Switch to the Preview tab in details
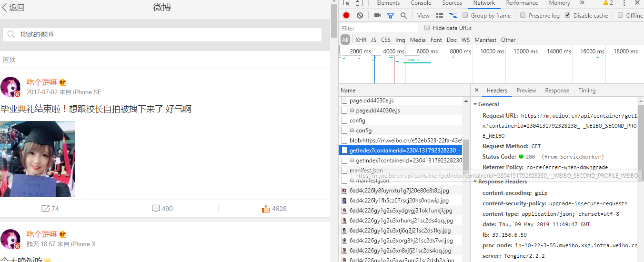644x262 pixels. [x=526, y=91]
